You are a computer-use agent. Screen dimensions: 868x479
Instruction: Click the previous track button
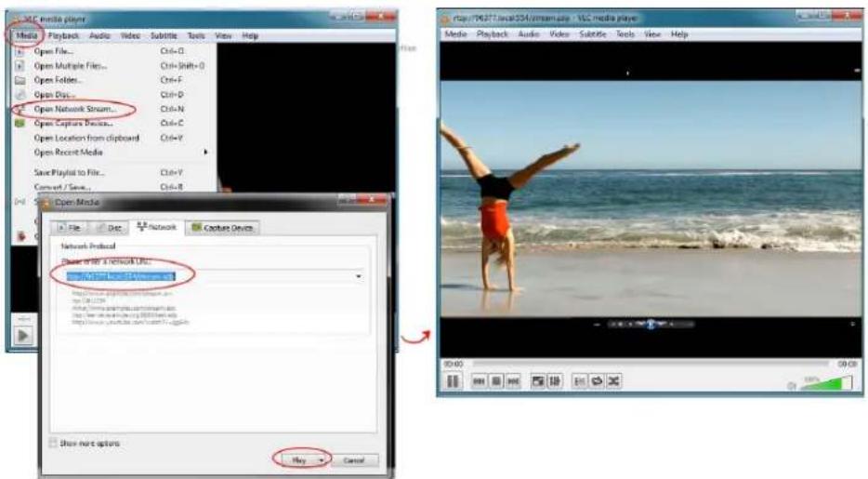pyautogui.click(x=479, y=381)
